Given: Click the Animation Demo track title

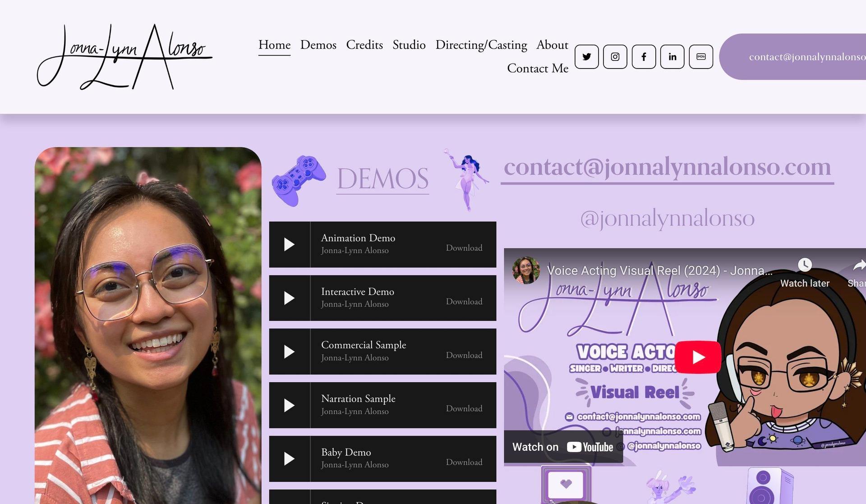Looking at the screenshot, I should point(358,238).
